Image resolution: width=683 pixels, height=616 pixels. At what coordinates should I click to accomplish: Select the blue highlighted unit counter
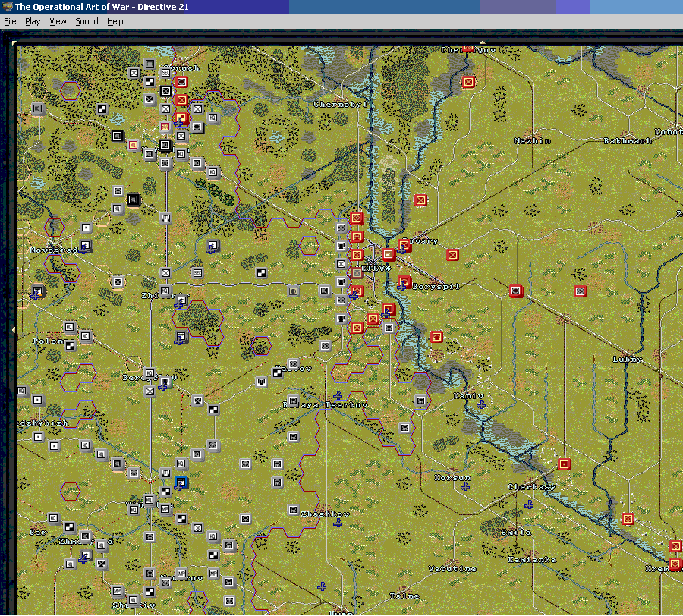pos(181,482)
